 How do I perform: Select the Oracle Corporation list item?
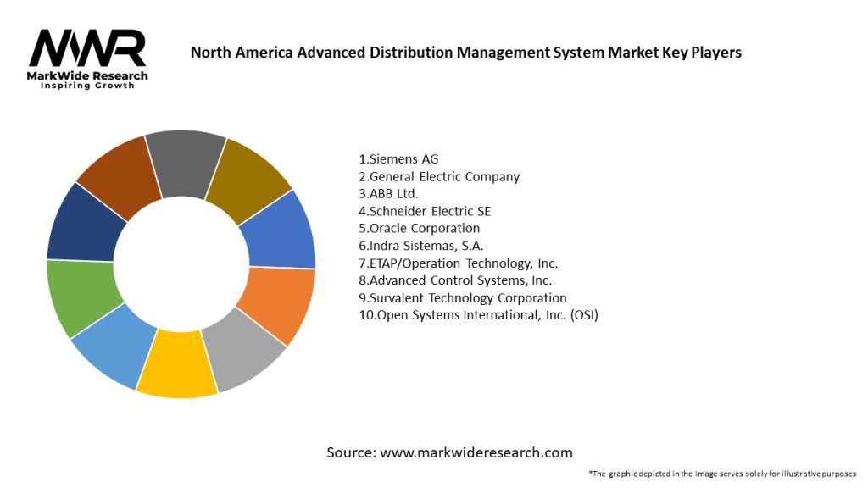[x=420, y=228]
